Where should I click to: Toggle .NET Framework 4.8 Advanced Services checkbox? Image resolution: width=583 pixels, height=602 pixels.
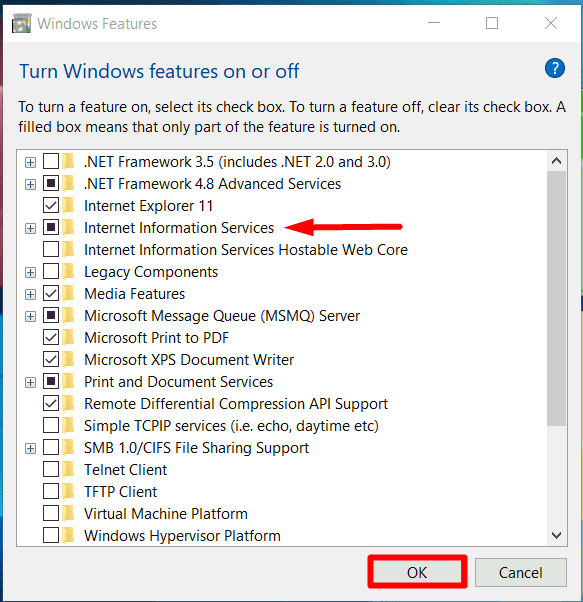(x=51, y=184)
